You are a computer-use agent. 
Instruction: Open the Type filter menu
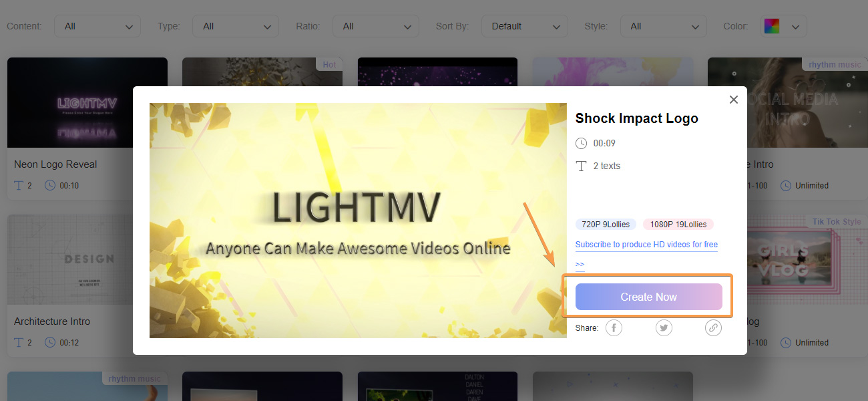tap(235, 25)
